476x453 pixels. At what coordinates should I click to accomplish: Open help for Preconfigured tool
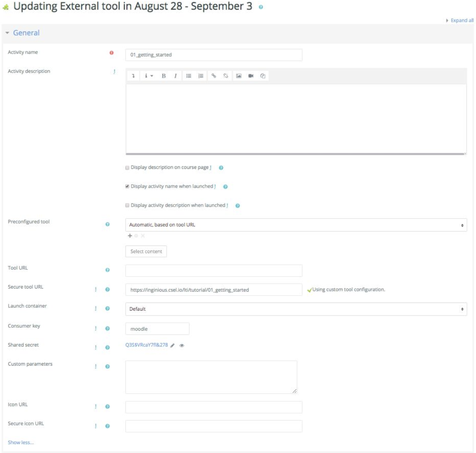point(107,224)
